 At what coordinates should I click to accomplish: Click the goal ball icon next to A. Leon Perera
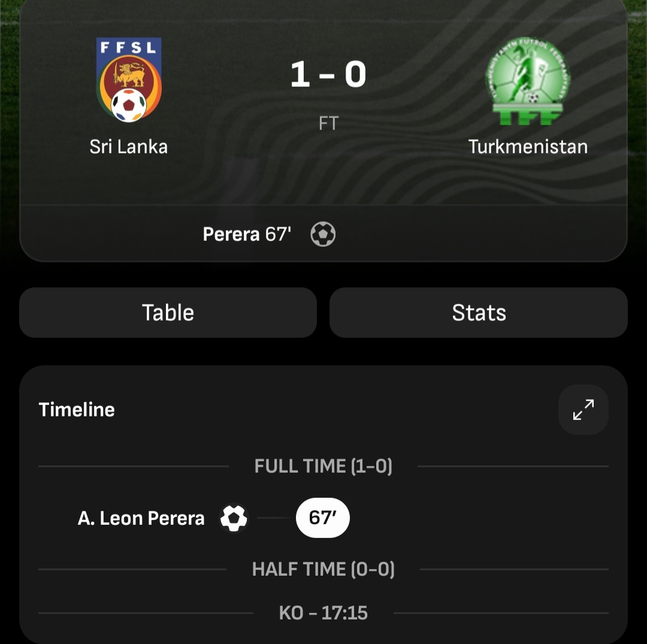click(x=234, y=518)
